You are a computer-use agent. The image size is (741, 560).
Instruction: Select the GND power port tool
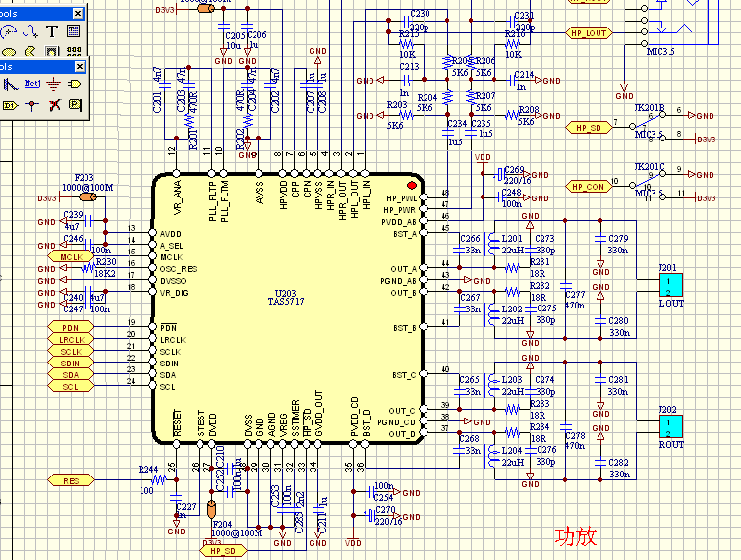[53, 84]
